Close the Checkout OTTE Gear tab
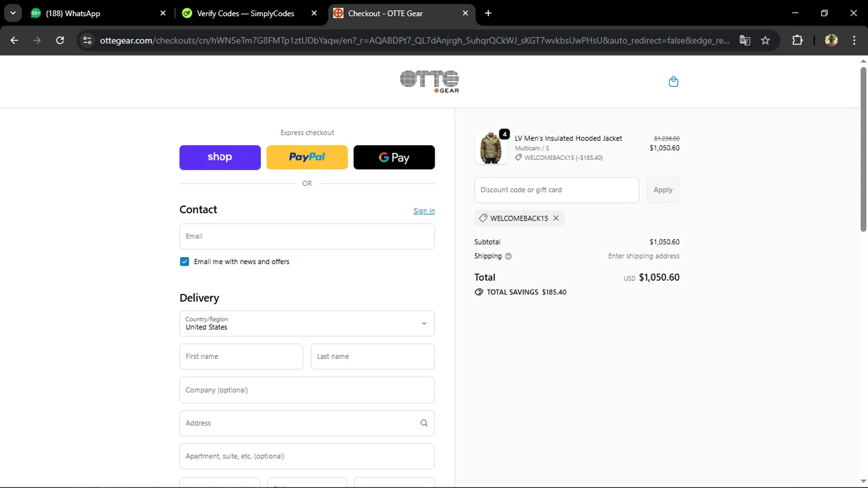The width and height of the screenshot is (868, 488). pos(465,13)
